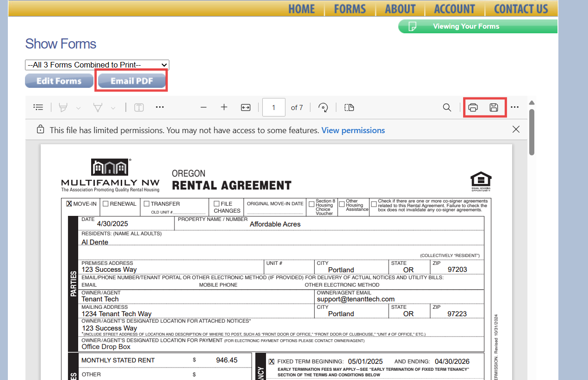
Task: Close the limited permissions notice
Action: tap(516, 129)
